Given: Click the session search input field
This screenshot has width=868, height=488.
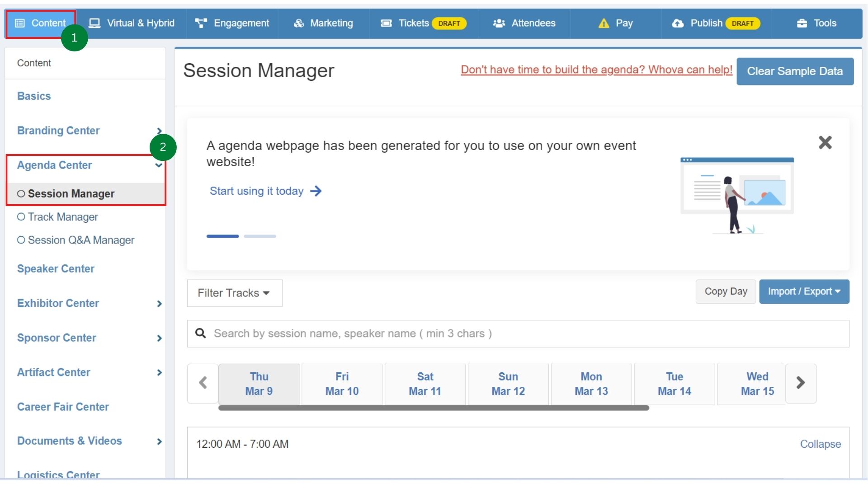Looking at the screenshot, I should pos(407,333).
